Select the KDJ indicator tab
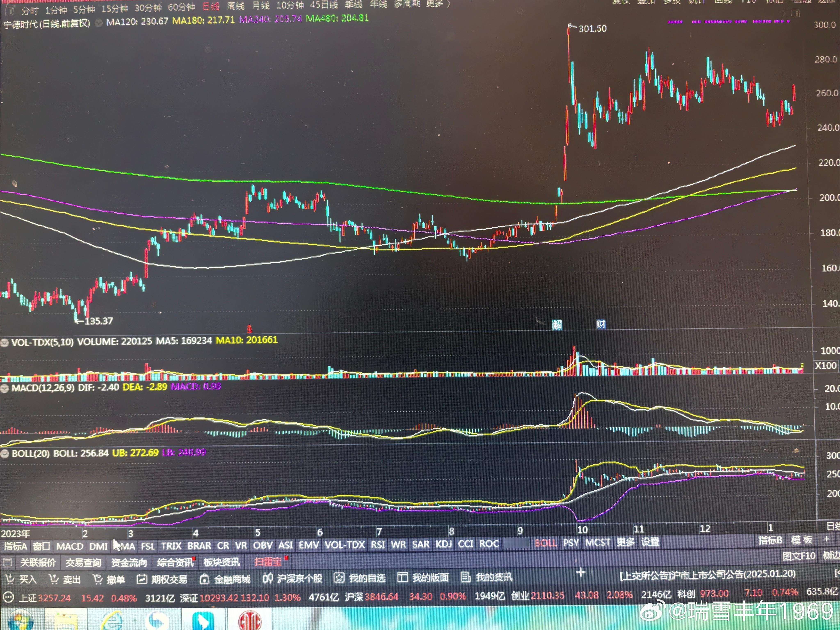 (x=444, y=544)
